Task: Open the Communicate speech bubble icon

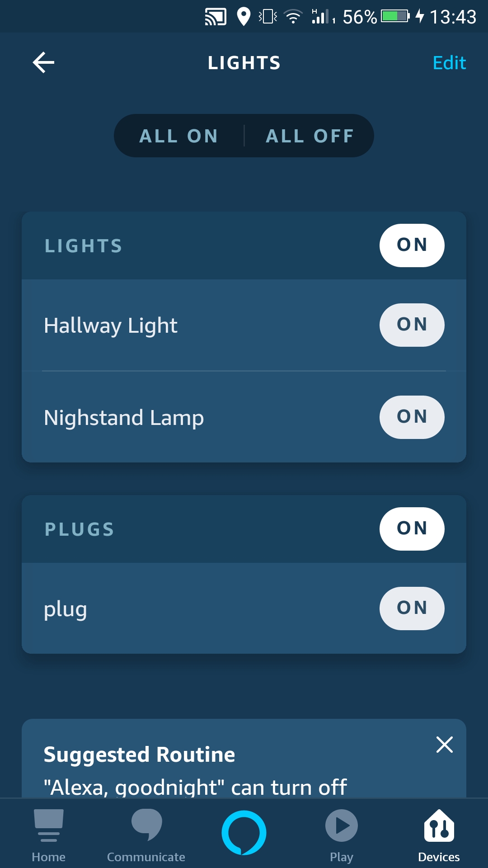Action: pos(146,825)
